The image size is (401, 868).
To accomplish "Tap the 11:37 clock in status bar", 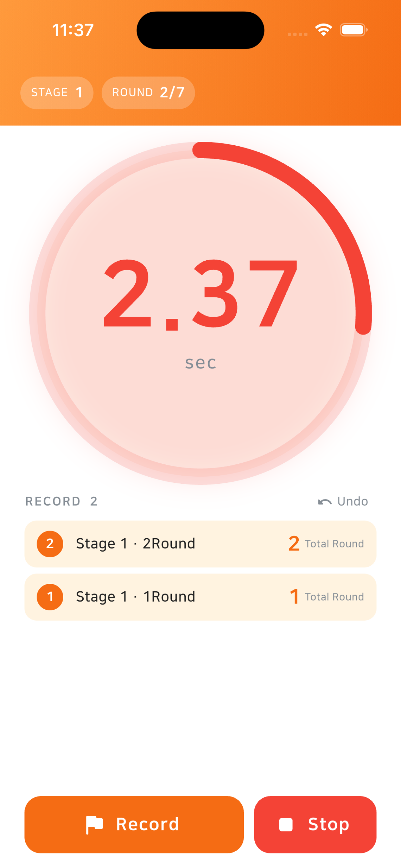I will click(x=73, y=30).
